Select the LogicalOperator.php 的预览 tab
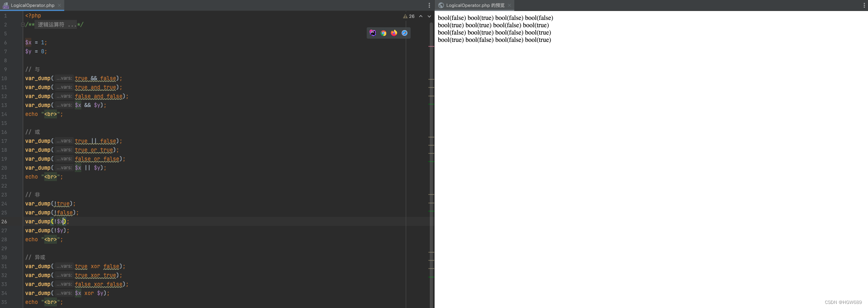This screenshot has width=868, height=308. point(475,5)
